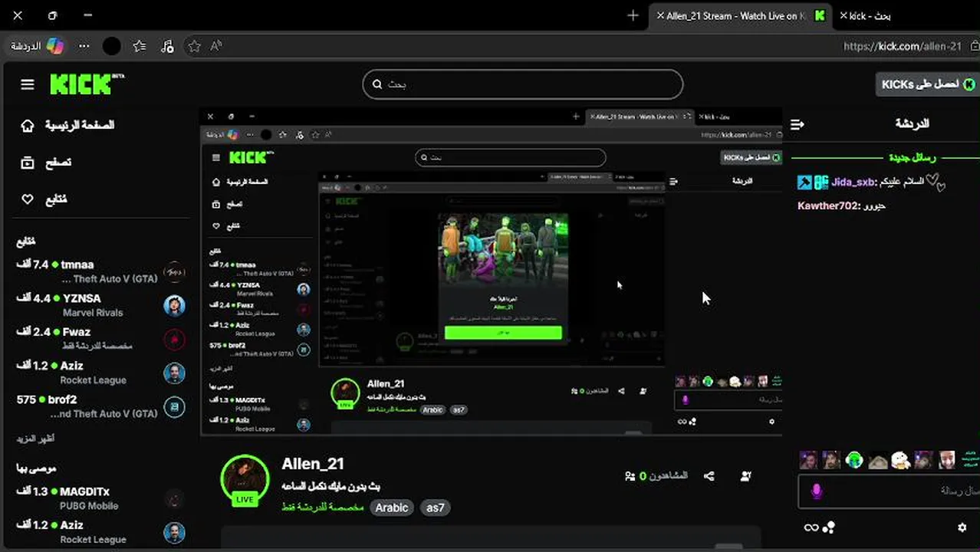The height and width of the screenshot is (552, 980).
Task: Open the Browse (تصفح) sidebar item
Action: coord(46,163)
